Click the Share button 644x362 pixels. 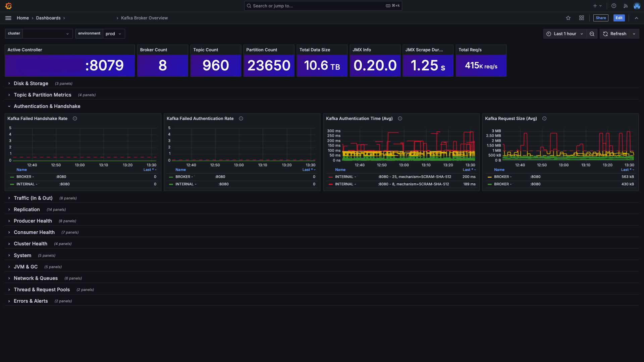600,18
